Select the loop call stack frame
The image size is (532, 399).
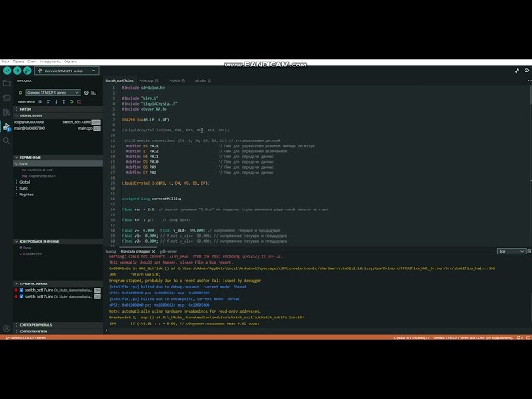point(57,122)
